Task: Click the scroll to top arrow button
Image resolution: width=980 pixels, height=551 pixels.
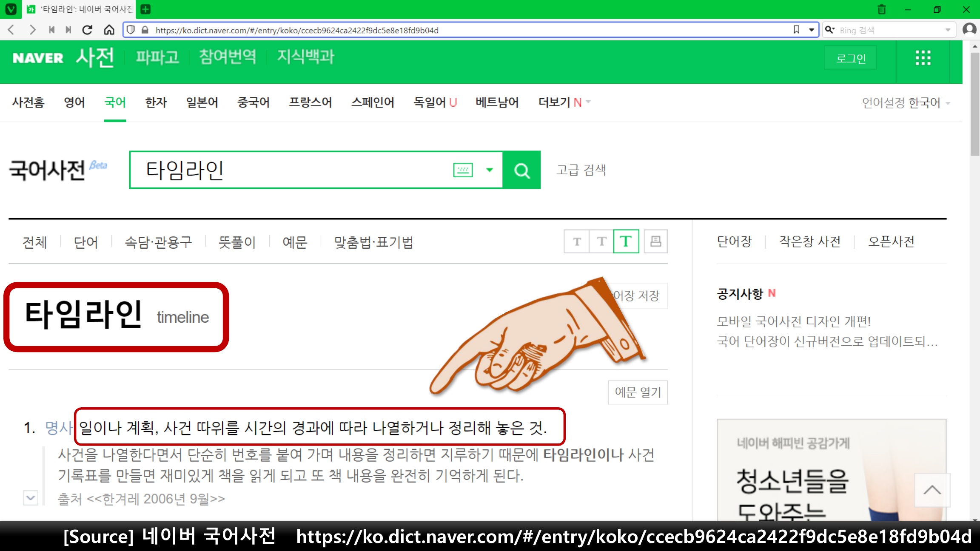Action: tap(932, 490)
